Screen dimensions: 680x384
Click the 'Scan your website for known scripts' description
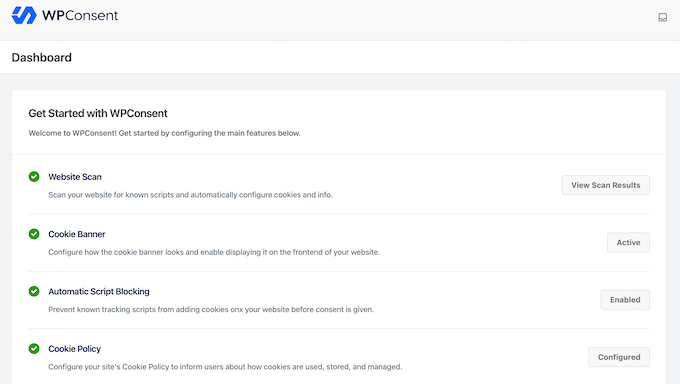190,195
